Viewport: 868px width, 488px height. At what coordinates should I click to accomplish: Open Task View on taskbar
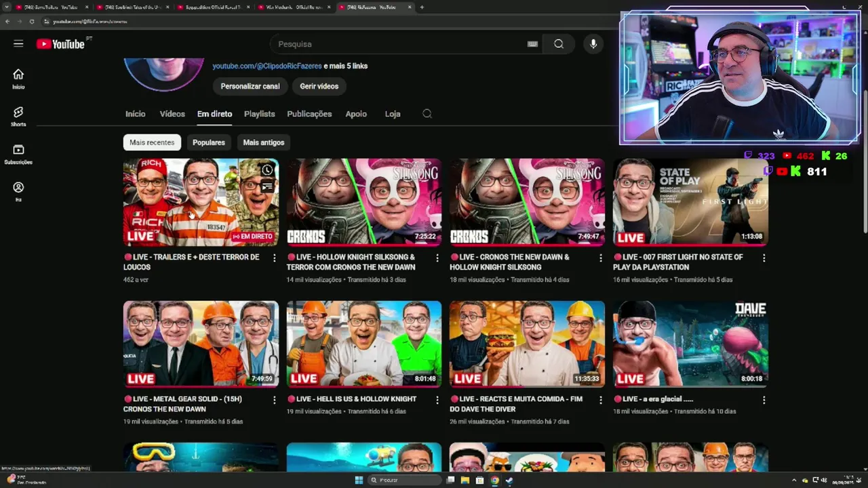[450, 480]
